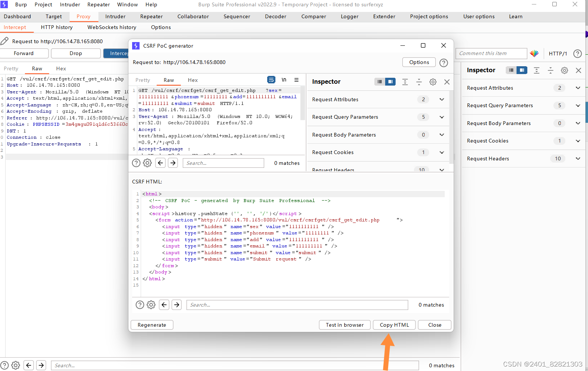Click next match arrow in bottom main search
Image resolution: width=588 pixels, height=371 pixels.
[41, 365]
